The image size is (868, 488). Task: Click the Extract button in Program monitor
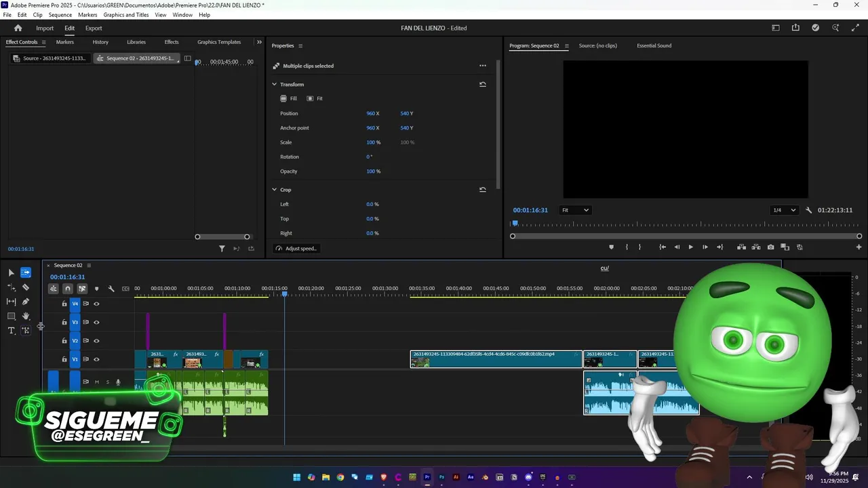pyautogui.click(x=756, y=247)
